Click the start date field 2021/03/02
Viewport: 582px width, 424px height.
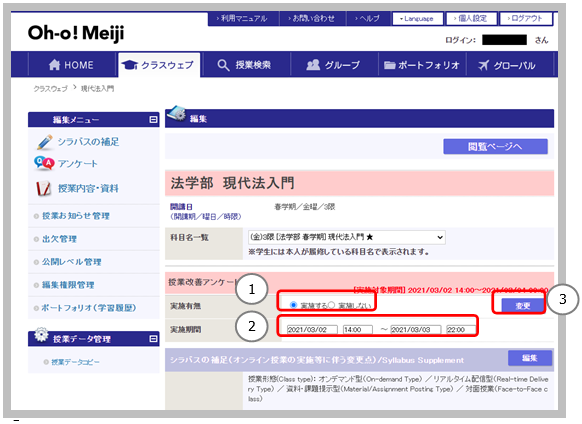click(x=312, y=330)
